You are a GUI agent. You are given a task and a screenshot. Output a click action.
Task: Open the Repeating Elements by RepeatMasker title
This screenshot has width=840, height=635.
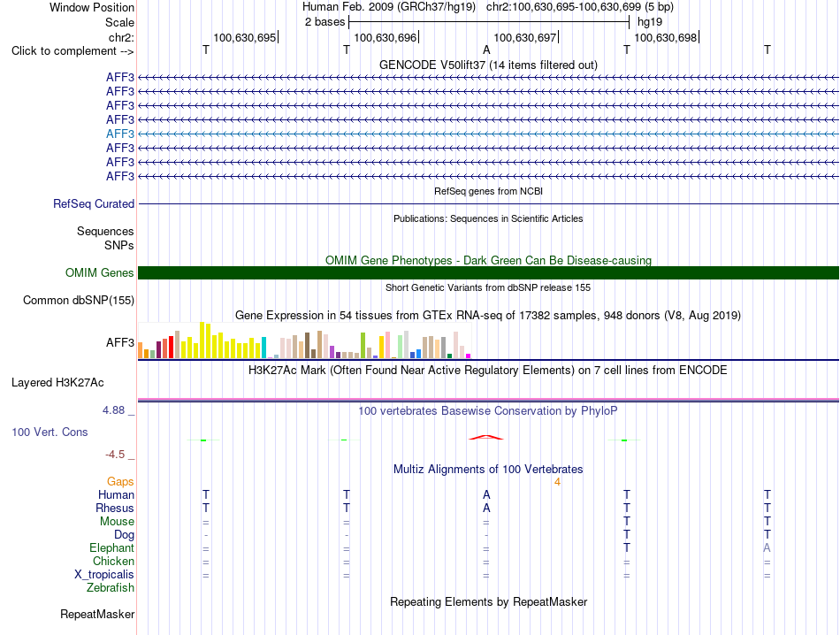(x=488, y=601)
